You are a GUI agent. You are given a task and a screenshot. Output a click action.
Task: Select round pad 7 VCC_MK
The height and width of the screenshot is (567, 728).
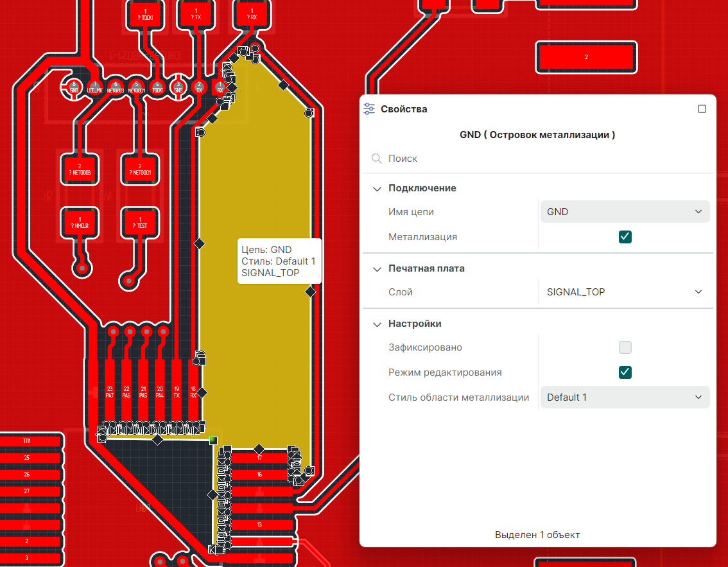click(94, 87)
